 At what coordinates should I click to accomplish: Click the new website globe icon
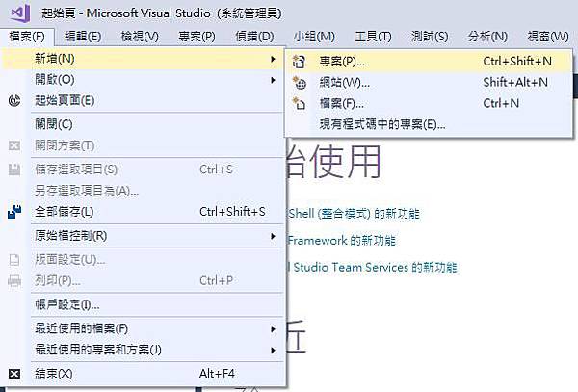coord(300,83)
